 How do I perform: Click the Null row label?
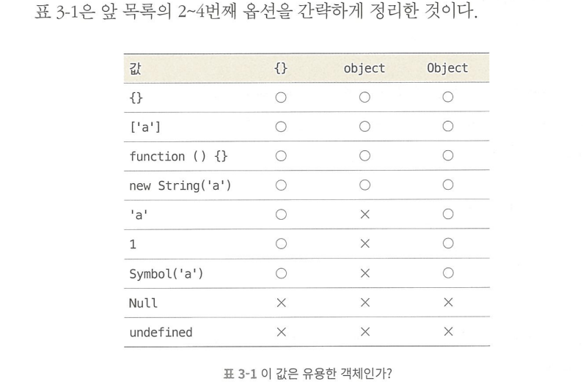143,303
